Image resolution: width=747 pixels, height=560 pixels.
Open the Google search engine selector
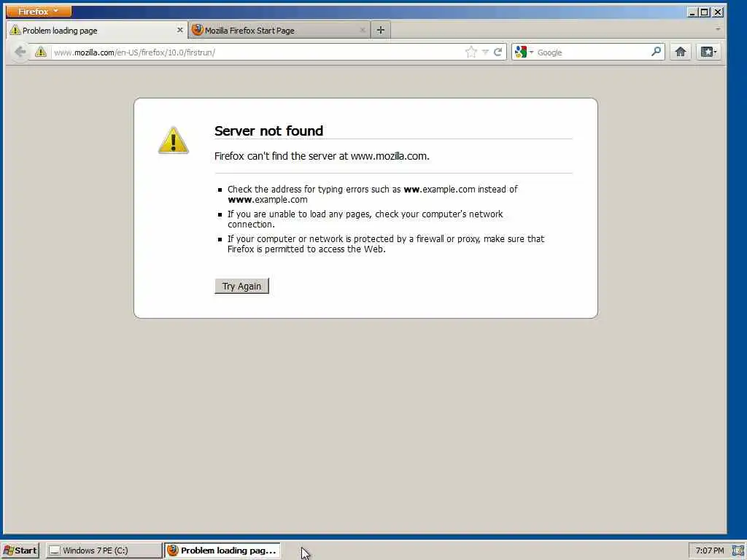coord(524,52)
